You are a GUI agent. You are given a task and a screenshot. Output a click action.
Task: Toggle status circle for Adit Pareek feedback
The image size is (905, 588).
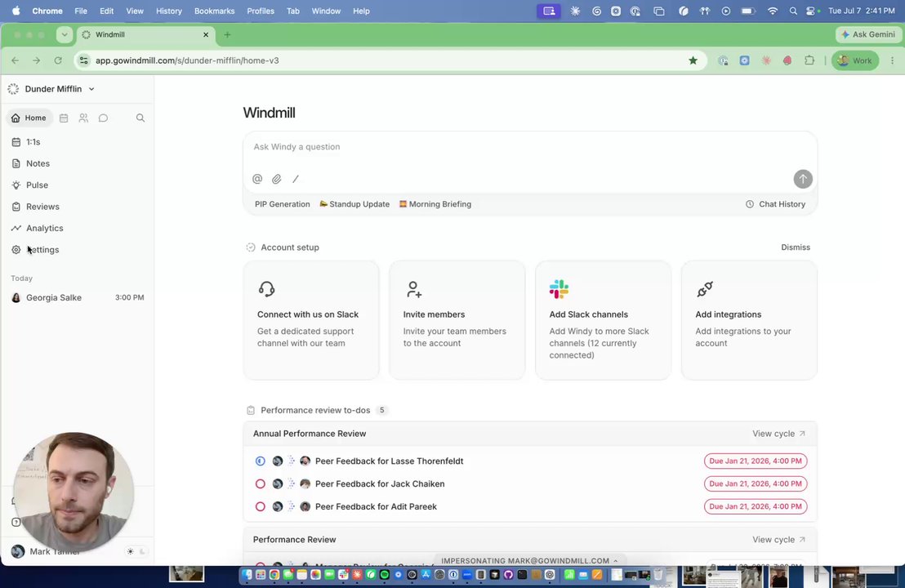click(261, 506)
